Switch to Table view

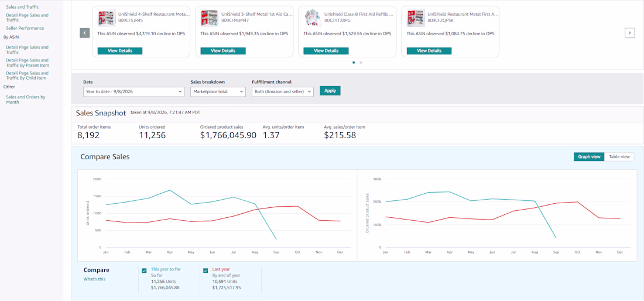[x=619, y=157]
